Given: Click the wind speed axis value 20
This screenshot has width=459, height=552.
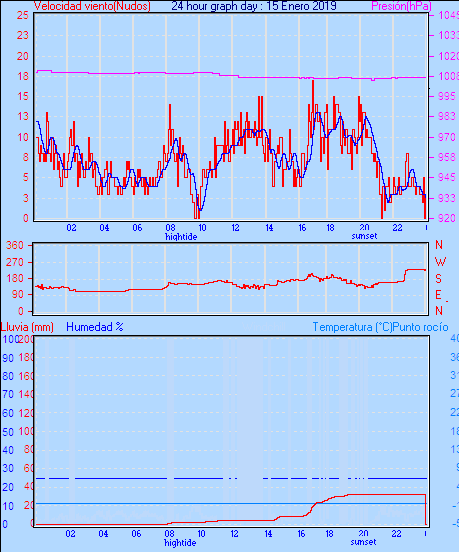Looking at the screenshot, I should click(23, 56).
